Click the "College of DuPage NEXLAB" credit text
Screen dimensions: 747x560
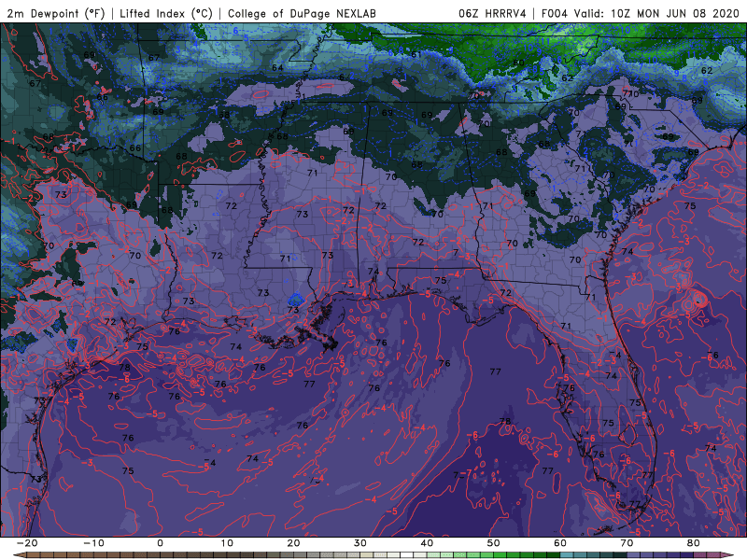click(x=302, y=14)
